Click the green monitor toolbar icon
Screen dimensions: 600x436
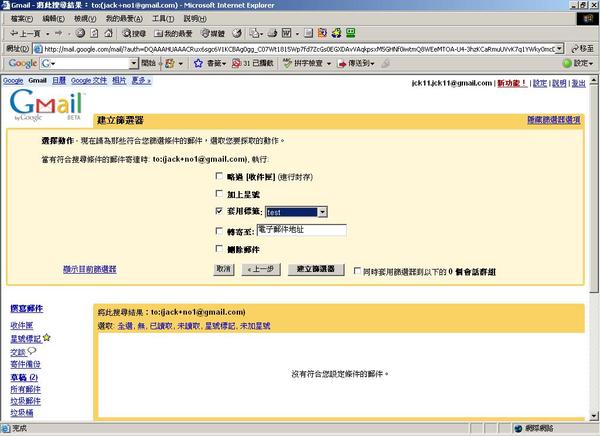pyautogui.click(x=351, y=33)
